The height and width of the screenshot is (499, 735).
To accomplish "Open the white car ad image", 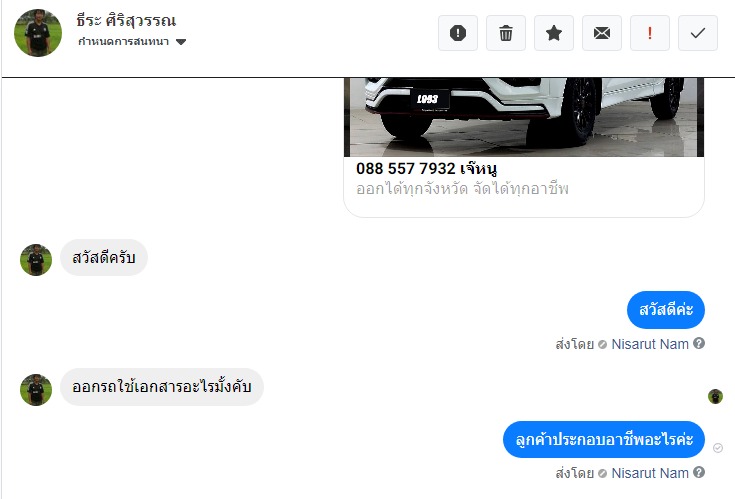I will [524, 117].
